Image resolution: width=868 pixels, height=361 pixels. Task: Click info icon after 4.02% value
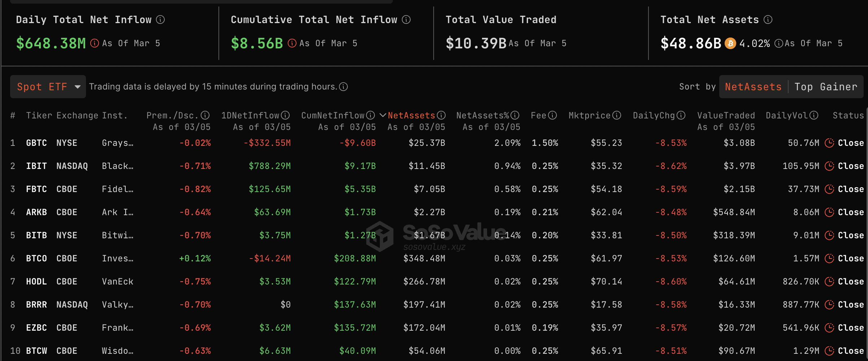[x=779, y=43]
